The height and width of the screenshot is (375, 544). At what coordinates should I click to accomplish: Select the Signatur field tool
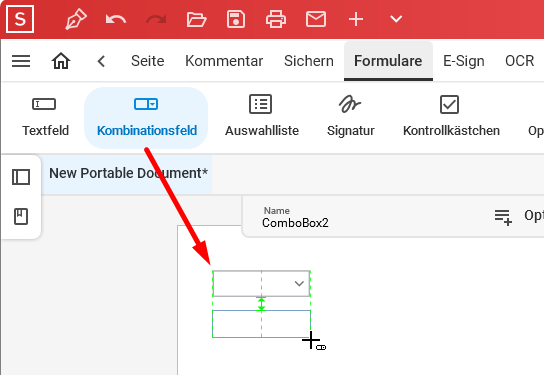tap(350, 117)
